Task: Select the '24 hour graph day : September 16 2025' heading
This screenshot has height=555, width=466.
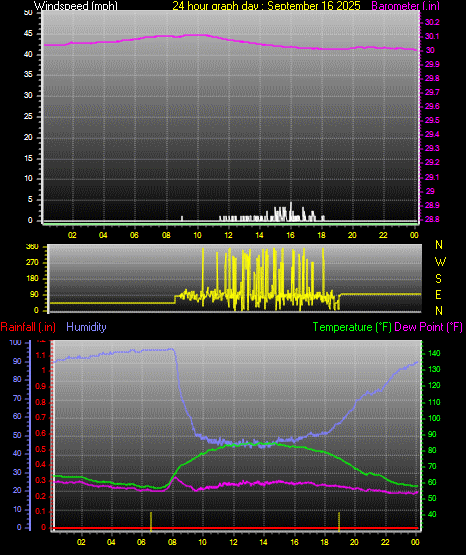Action: click(x=266, y=6)
